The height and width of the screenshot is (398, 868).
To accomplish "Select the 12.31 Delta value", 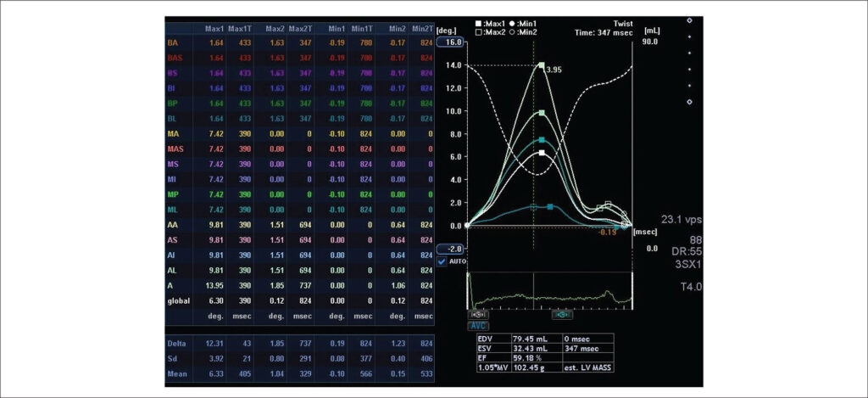I will (214, 344).
